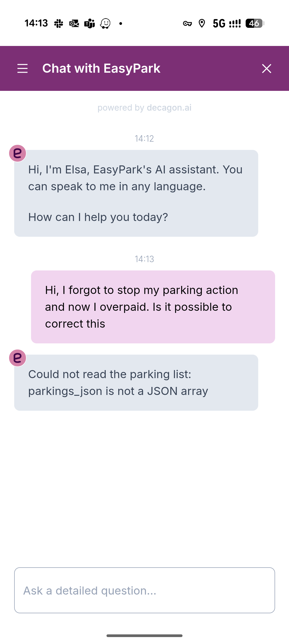The height and width of the screenshot is (644, 289).
Task: Select the 'Could not read the parking list' message
Action: [136, 383]
